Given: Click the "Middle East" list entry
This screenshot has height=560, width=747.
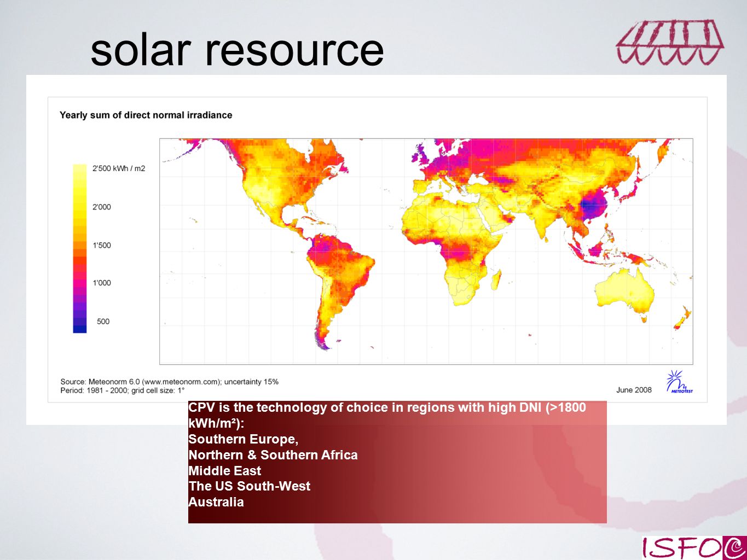Looking at the screenshot, I should click(224, 471).
